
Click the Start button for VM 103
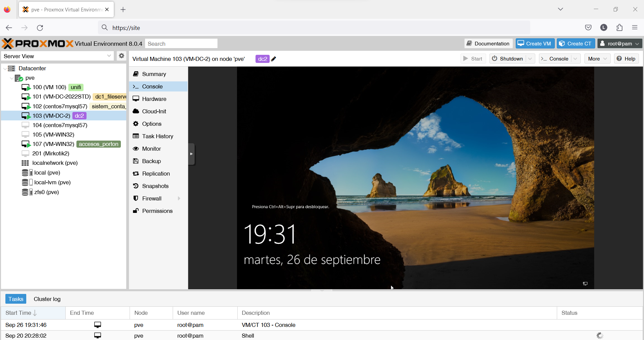coord(473,59)
